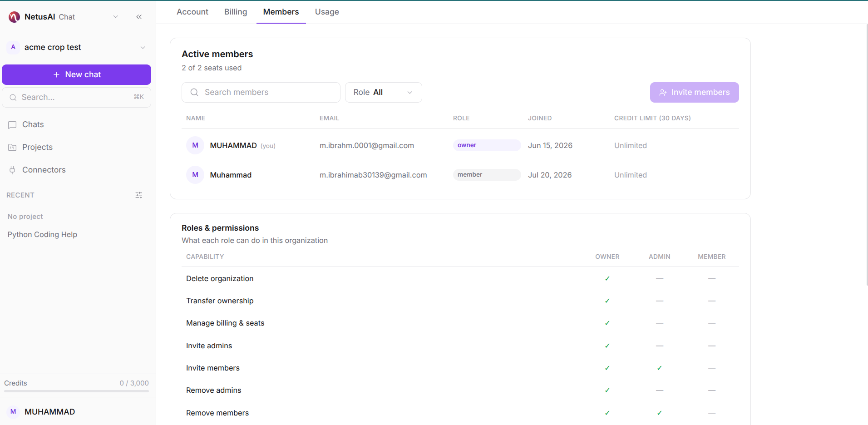Click the MUHAMMAD (you) row avatar
The height and width of the screenshot is (425, 868).
[x=195, y=145]
